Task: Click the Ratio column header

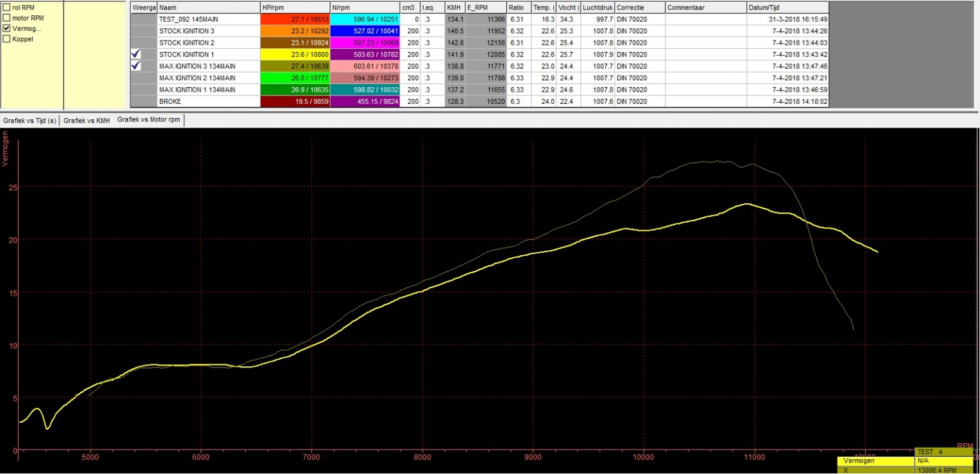Action: coord(519,7)
